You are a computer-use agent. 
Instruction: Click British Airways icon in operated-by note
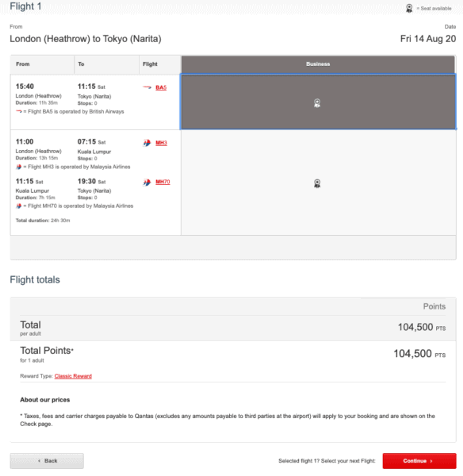click(19, 111)
